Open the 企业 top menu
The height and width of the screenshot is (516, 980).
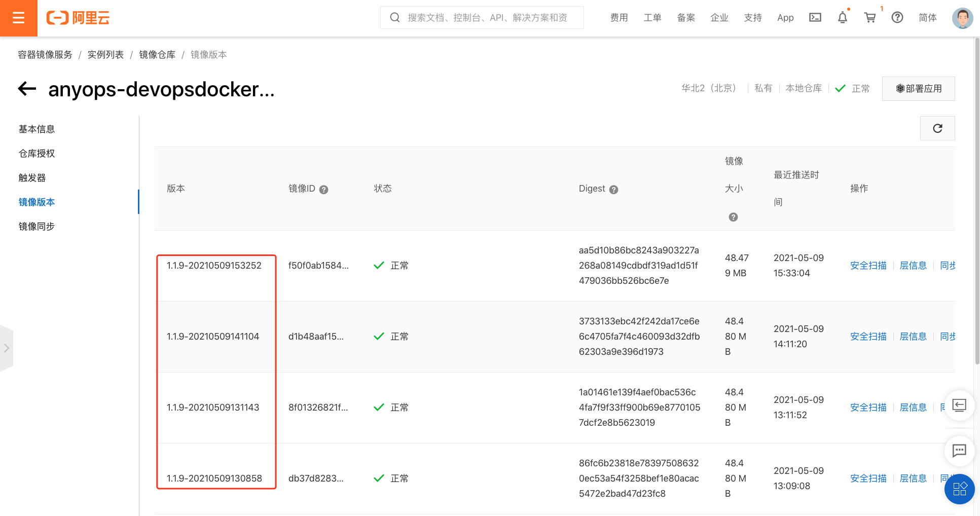(x=719, y=18)
